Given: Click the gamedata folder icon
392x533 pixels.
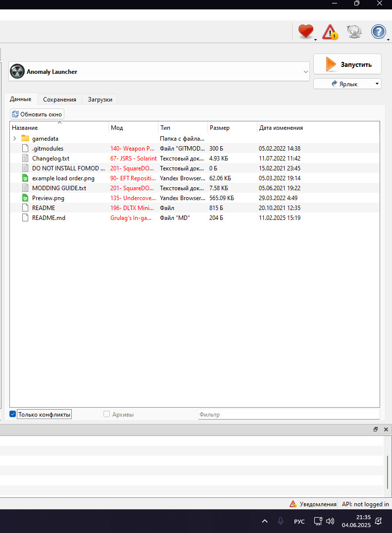Looking at the screenshot, I should (x=25, y=138).
